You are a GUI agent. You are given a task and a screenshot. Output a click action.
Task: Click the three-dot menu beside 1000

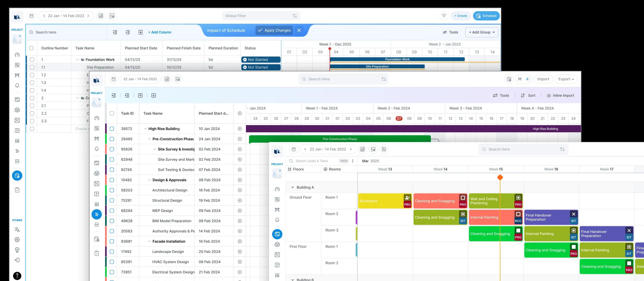click(353, 161)
